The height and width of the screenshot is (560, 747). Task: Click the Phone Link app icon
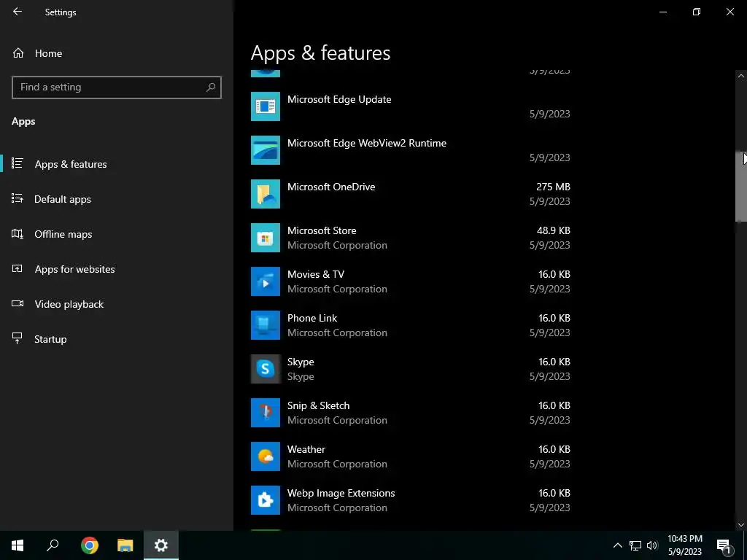pos(266,325)
